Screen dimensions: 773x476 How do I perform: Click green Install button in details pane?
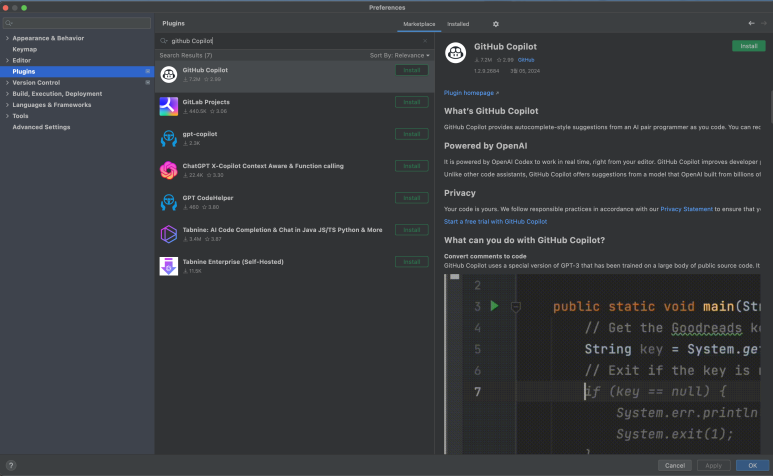[748, 46]
